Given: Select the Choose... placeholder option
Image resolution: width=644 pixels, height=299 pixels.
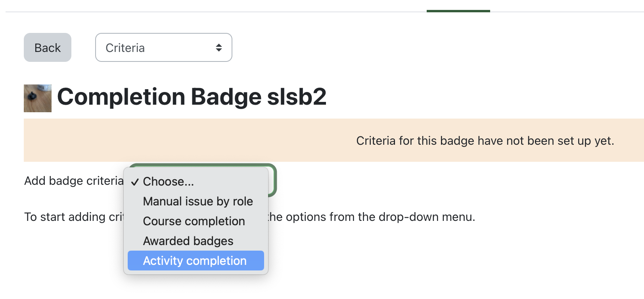Looking at the screenshot, I should [x=168, y=182].
